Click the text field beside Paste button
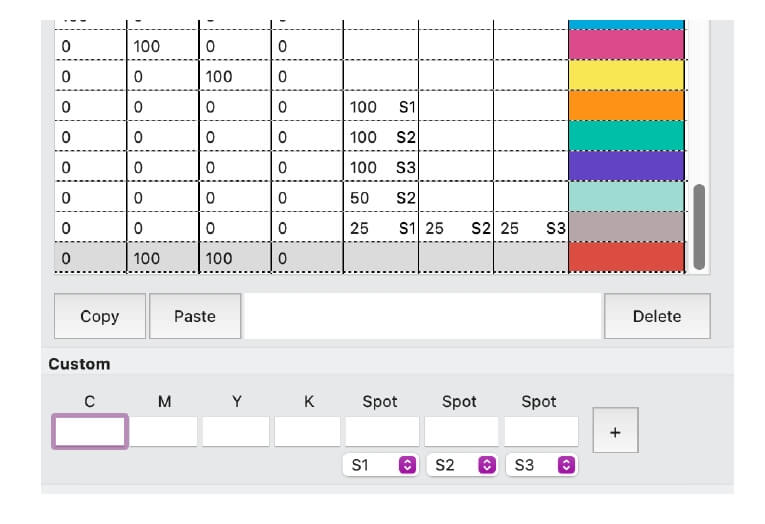 (x=423, y=316)
